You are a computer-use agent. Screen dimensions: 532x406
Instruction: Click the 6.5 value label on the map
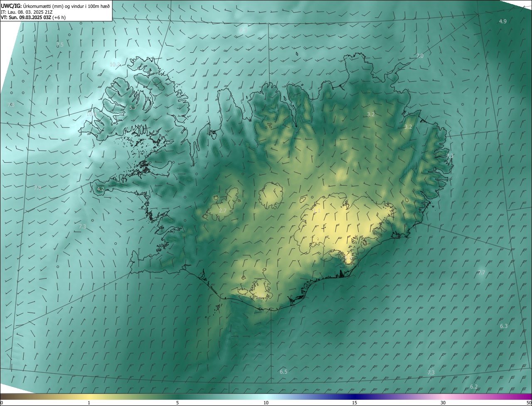pyautogui.click(x=283, y=372)
